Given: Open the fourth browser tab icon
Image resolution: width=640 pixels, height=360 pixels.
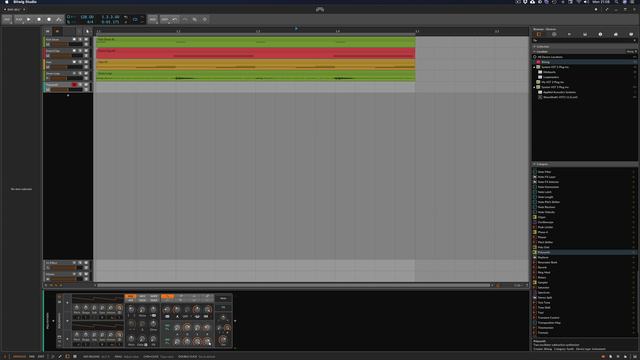Looking at the screenshot, I should (585, 35).
